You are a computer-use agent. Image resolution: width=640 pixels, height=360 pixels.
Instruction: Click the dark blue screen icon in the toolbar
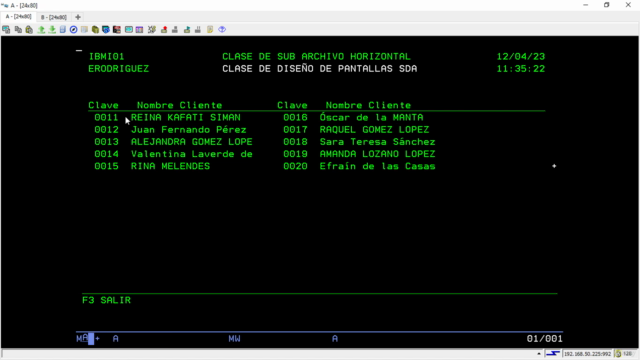[106, 29]
